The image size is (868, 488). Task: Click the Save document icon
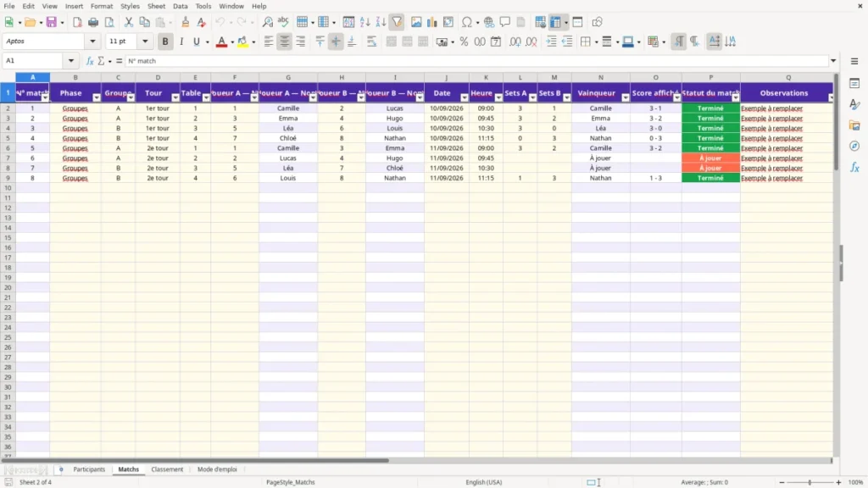[52, 22]
